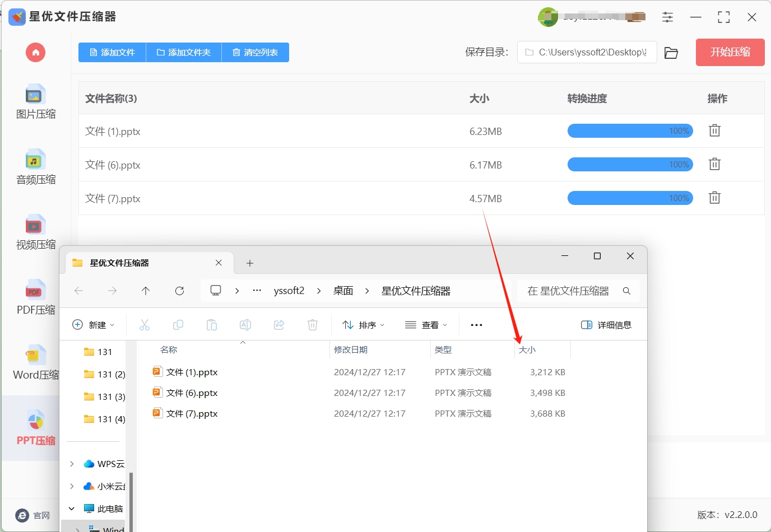The image size is (771, 532).
Task: Expand the WPS云 tree node
Action: point(72,464)
